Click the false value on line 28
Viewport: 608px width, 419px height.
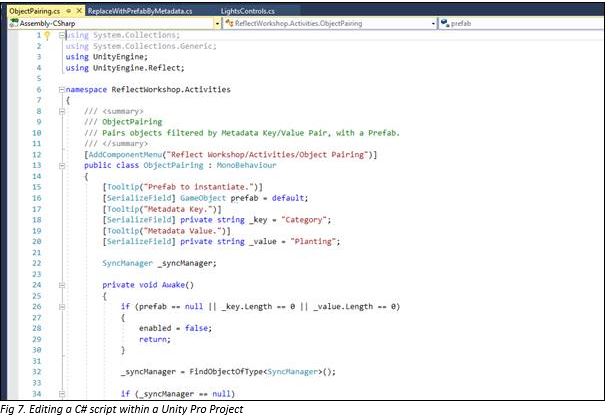tap(196, 328)
